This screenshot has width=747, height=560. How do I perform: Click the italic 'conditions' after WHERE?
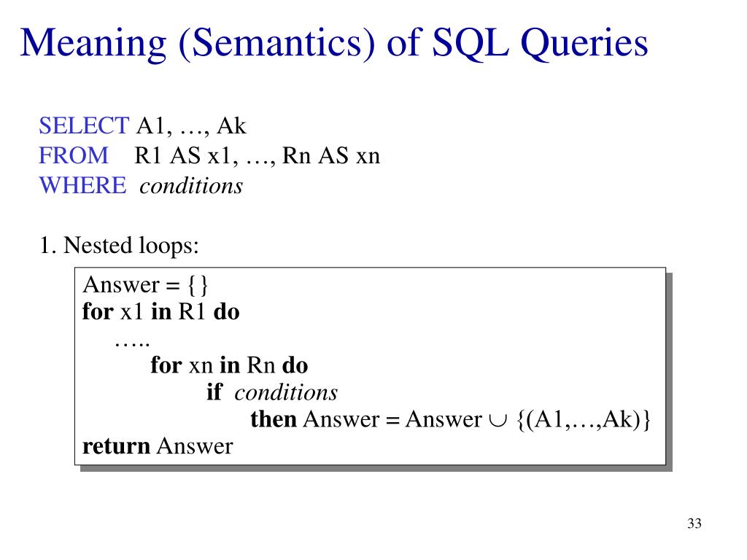tap(191, 186)
